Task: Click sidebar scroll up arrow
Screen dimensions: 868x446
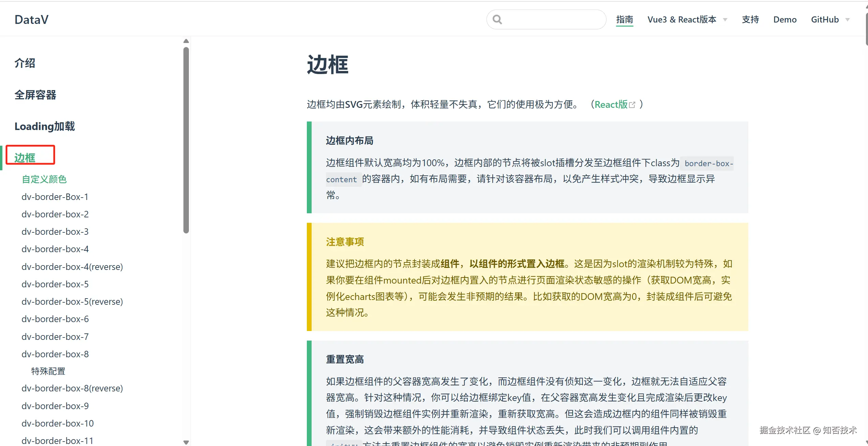Action: point(186,41)
